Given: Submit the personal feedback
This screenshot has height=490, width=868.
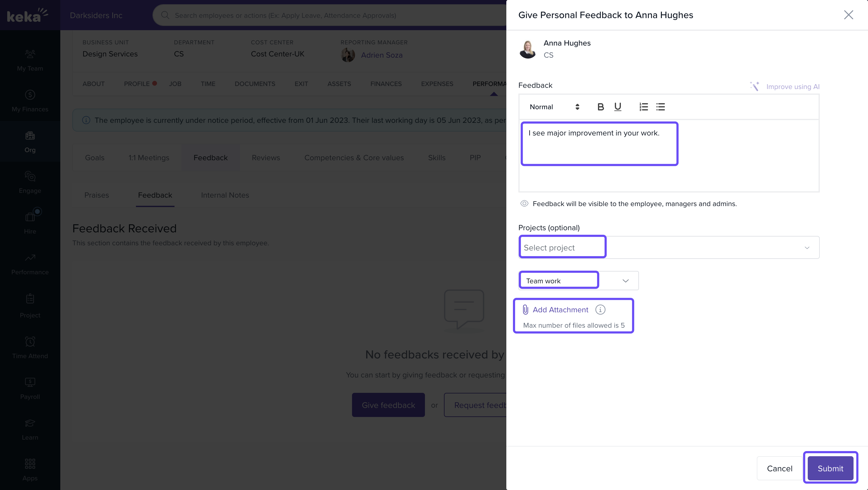Looking at the screenshot, I should coord(830,468).
